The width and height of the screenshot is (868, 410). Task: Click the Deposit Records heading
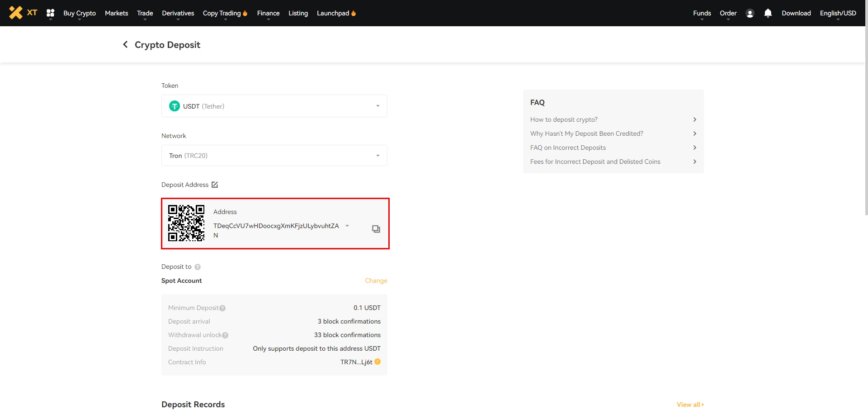click(193, 405)
